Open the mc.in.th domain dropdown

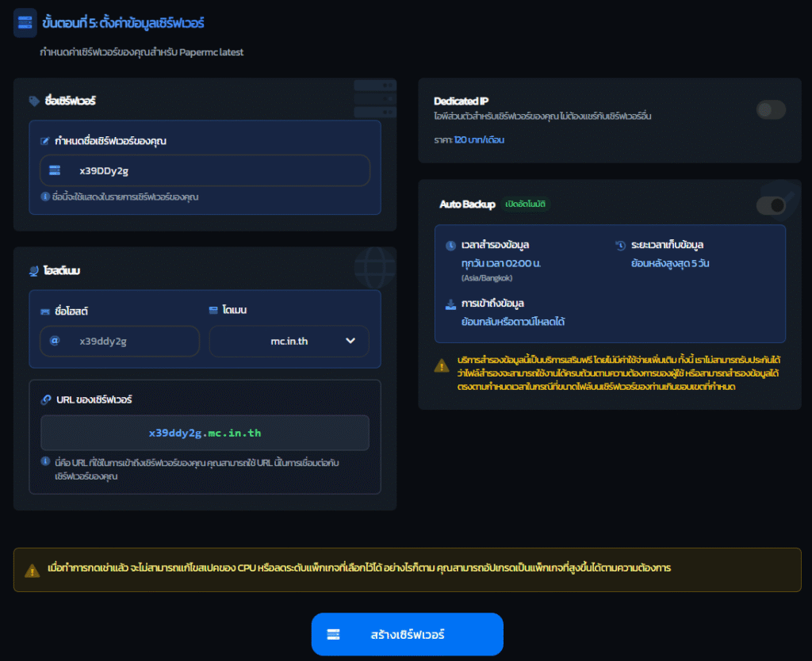[x=289, y=342]
